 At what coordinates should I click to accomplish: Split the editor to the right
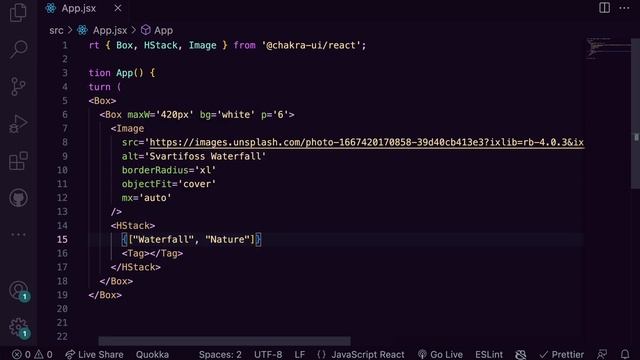[604, 8]
